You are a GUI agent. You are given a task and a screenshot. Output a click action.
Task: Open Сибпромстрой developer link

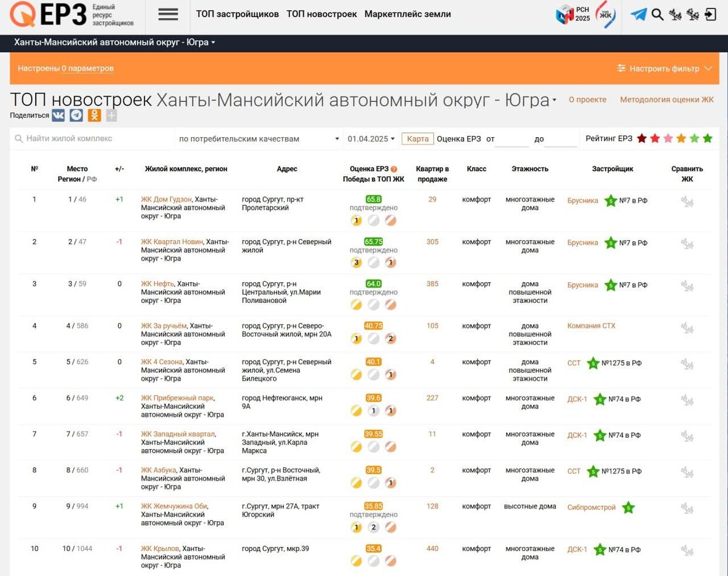[591, 507]
